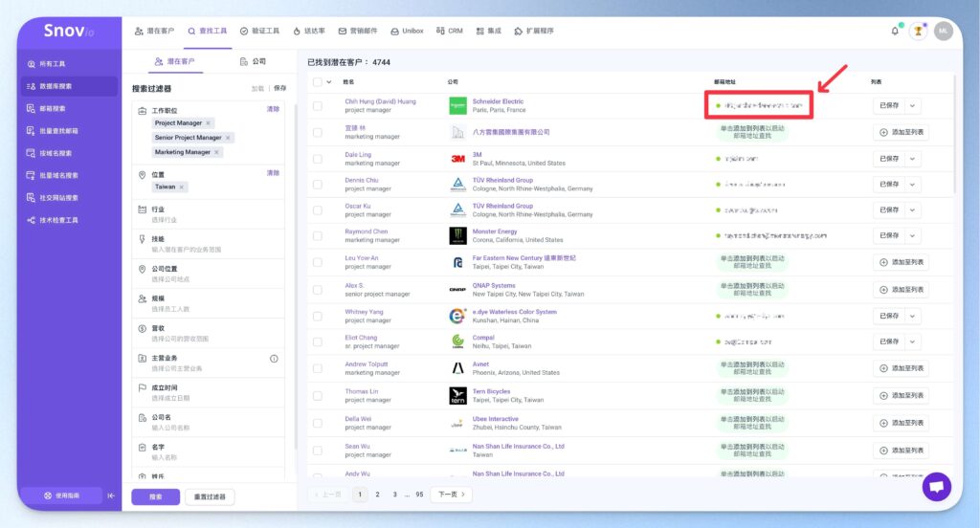980x528 pixels.
Task: Click the 重置过滤器 button
Action: (210, 496)
